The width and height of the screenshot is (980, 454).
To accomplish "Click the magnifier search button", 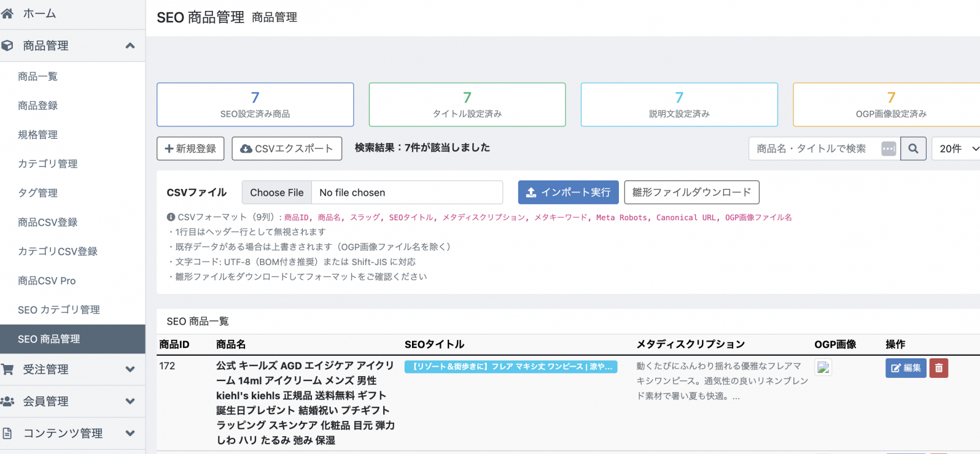I will tap(913, 148).
